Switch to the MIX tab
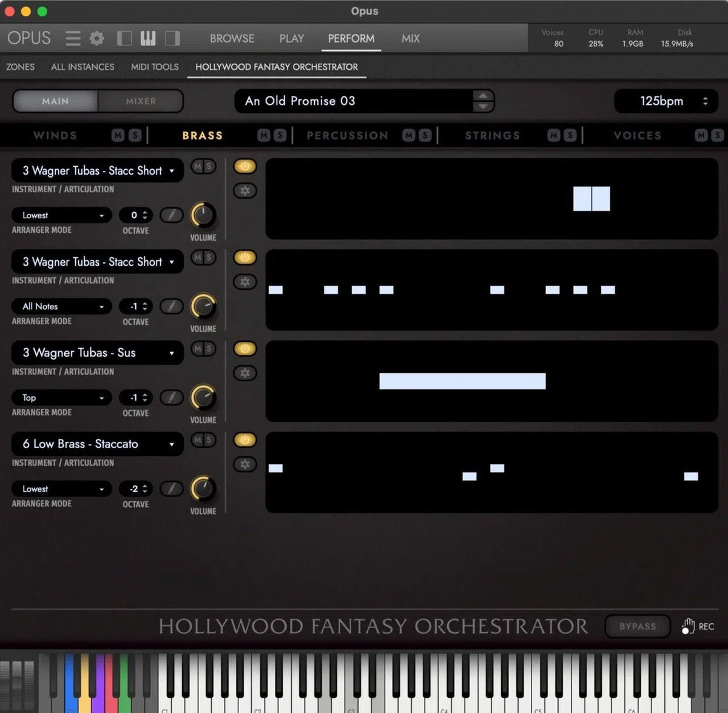728x713 pixels. [x=410, y=38]
